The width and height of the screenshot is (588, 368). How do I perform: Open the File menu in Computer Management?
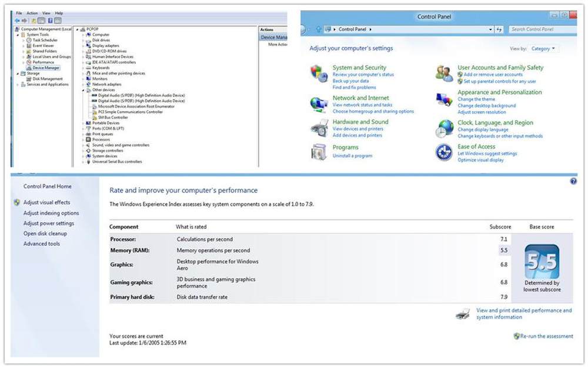(19, 13)
